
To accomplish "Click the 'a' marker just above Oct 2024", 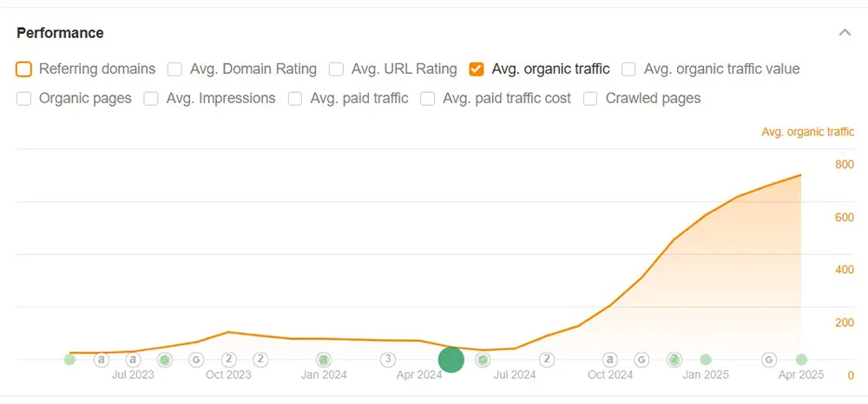I will (610, 359).
